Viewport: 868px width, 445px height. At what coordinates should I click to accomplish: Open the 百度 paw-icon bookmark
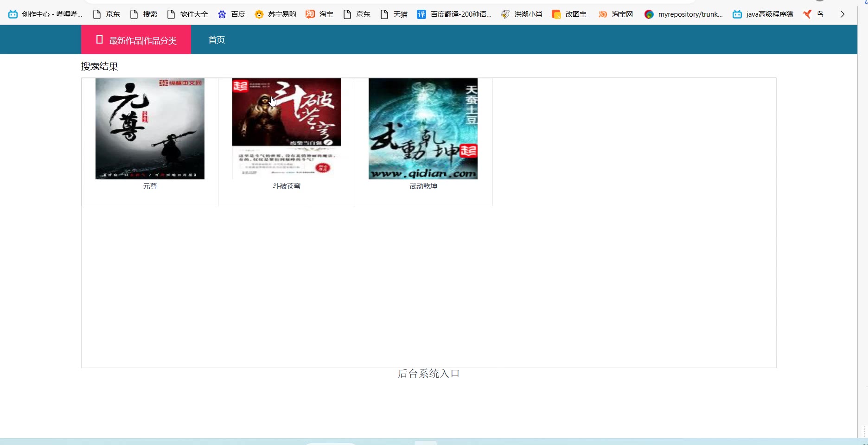(231, 14)
